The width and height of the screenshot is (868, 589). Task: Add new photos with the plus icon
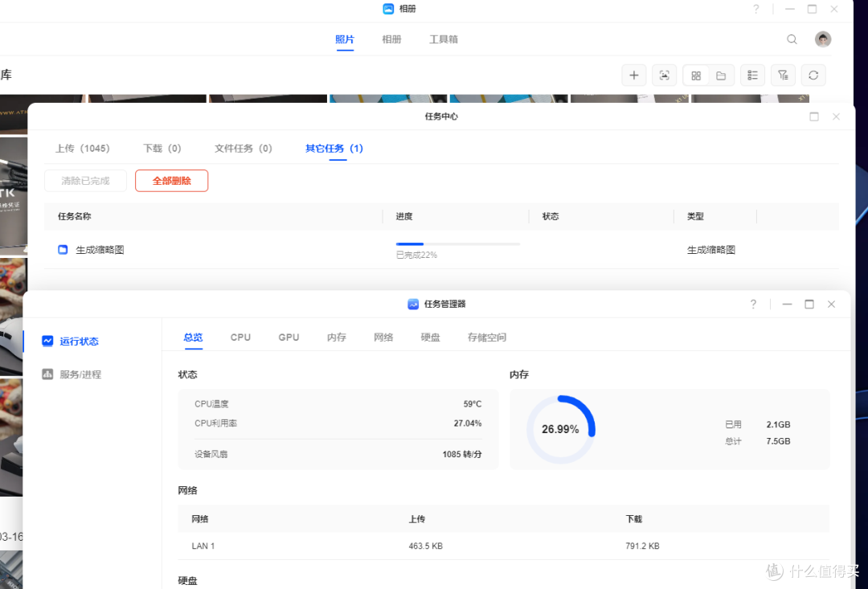(634, 75)
